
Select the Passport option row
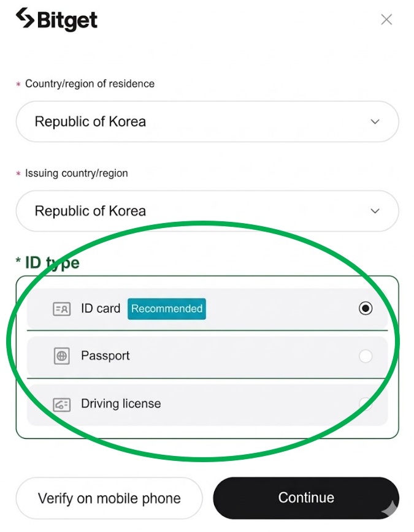(207, 356)
